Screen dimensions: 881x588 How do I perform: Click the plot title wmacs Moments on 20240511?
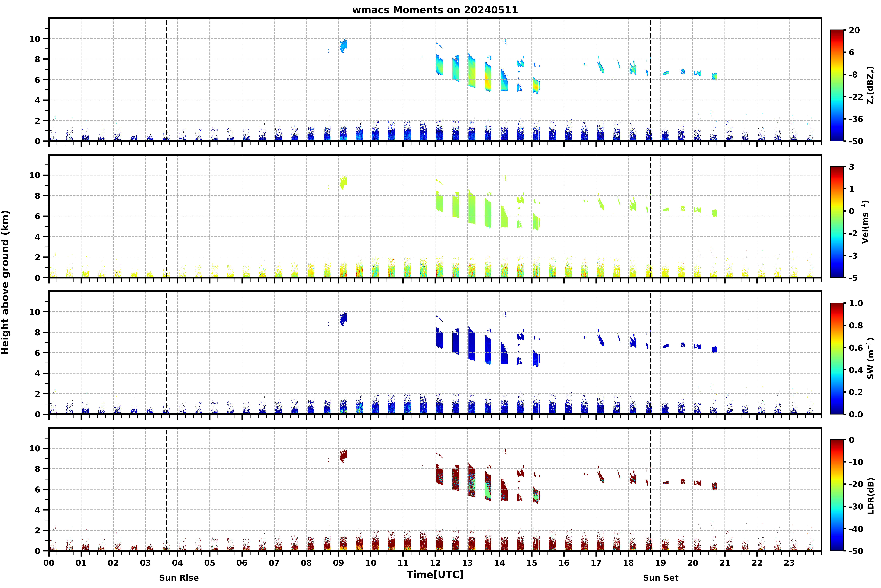[435, 10]
